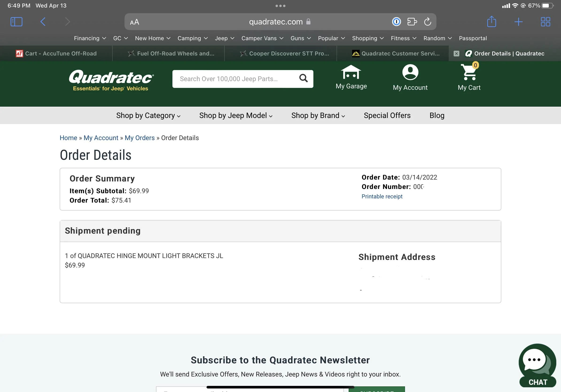Viewport: 561px width, 392px height.
Task: Open the Printable receipt link
Action: 382,196
